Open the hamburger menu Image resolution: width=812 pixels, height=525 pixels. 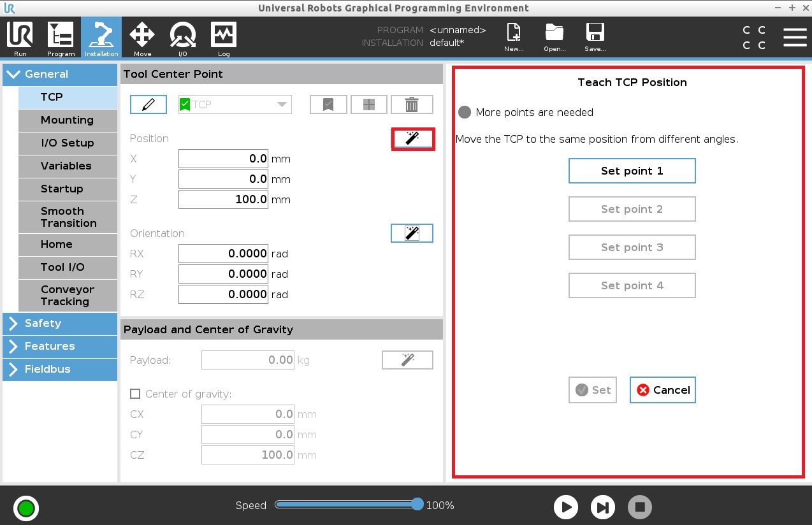795,38
